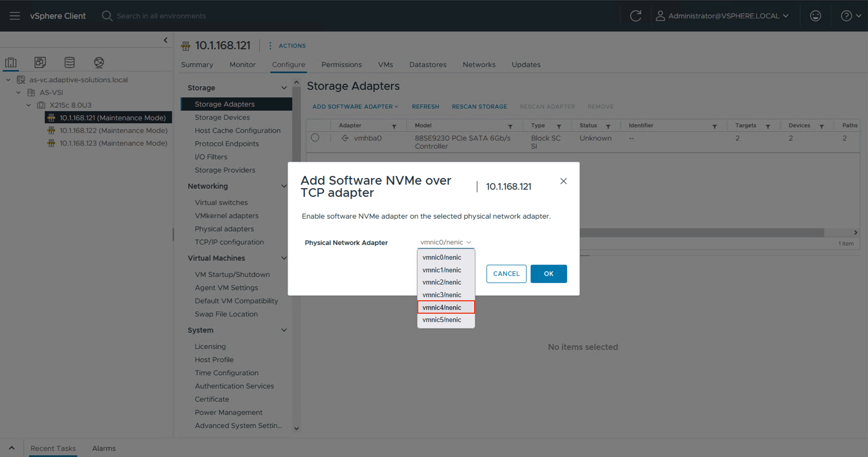Open the Networking inventory view icon
Image resolution: width=868 pixels, height=457 pixels.
[x=99, y=62]
